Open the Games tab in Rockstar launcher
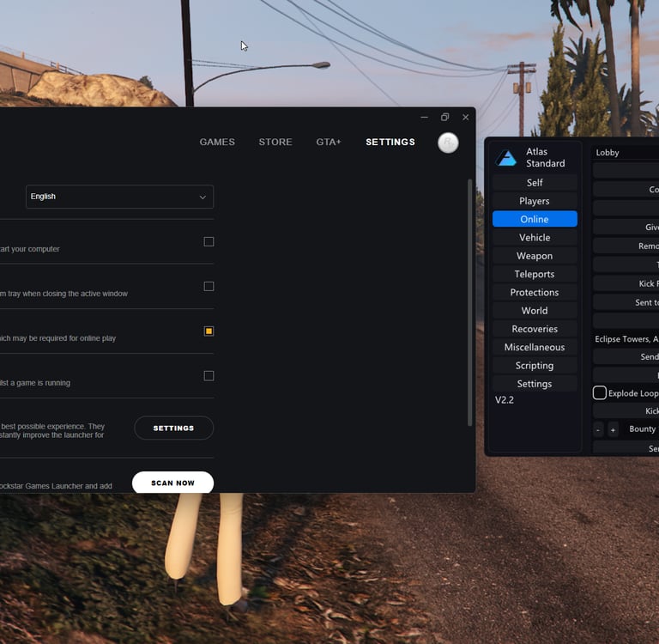The width and height of the screenshot is (659, 644). [217, 143]
